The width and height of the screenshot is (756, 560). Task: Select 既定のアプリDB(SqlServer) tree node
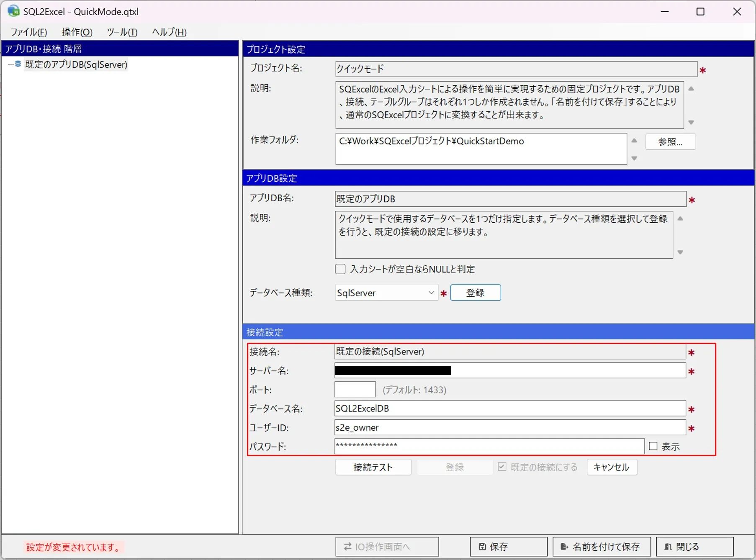76,64
